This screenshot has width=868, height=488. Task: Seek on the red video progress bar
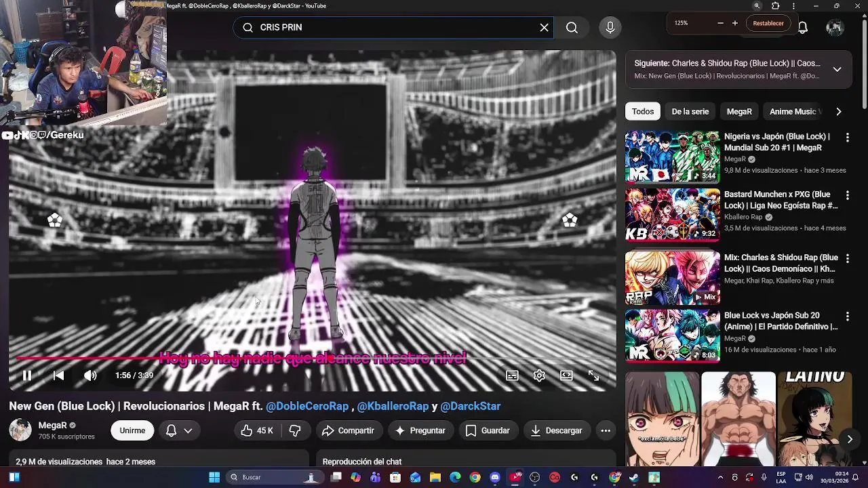312,359
